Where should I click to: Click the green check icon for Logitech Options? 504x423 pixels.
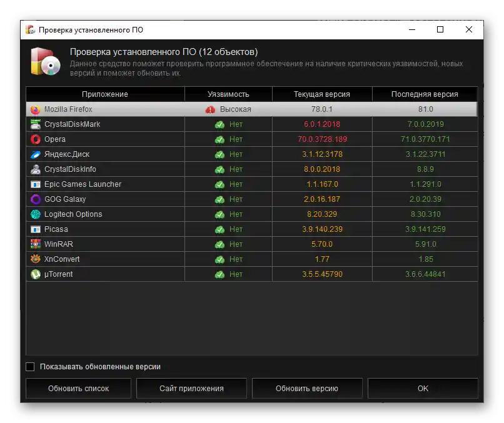coord(219,214)
